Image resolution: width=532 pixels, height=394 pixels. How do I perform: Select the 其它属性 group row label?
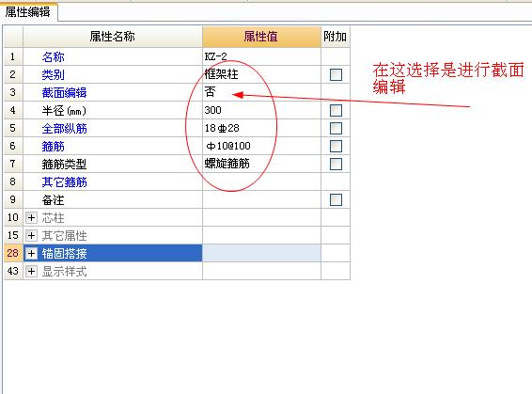(65, 236)
